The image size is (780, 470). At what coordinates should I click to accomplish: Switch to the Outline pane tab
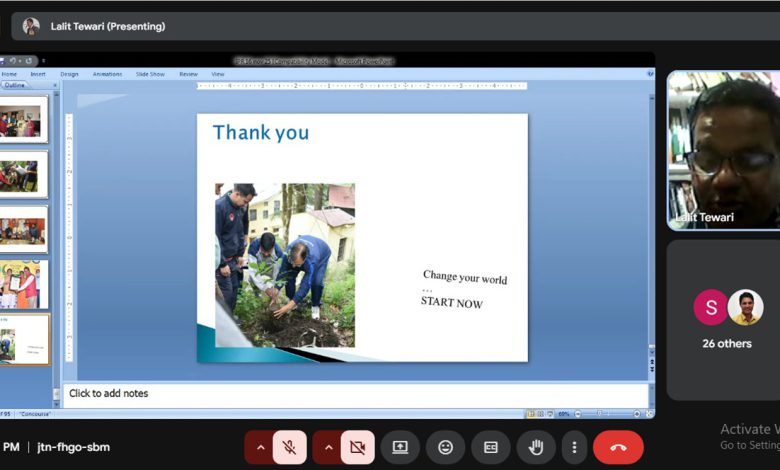(x=15, y=85)
